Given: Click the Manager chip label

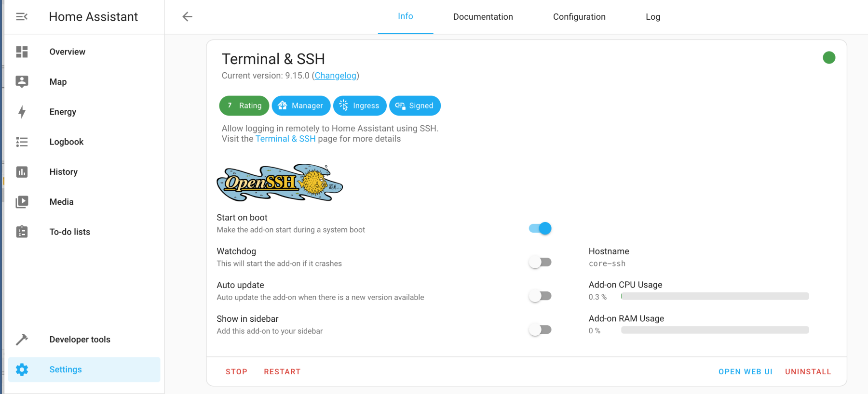Looking at the screenshot, I should pos(307,105).
